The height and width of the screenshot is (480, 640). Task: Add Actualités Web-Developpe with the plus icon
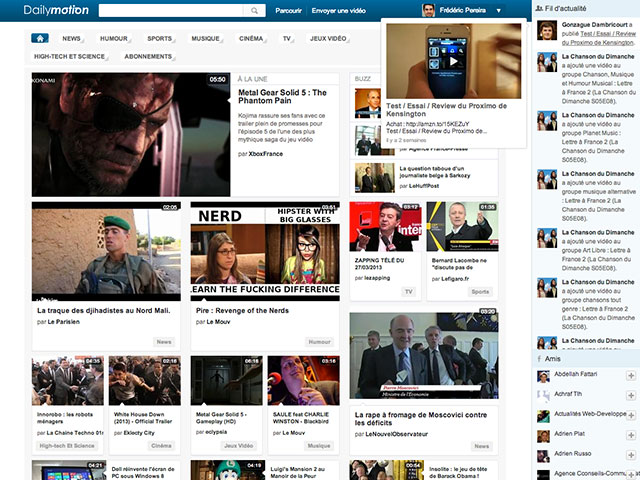631,416
